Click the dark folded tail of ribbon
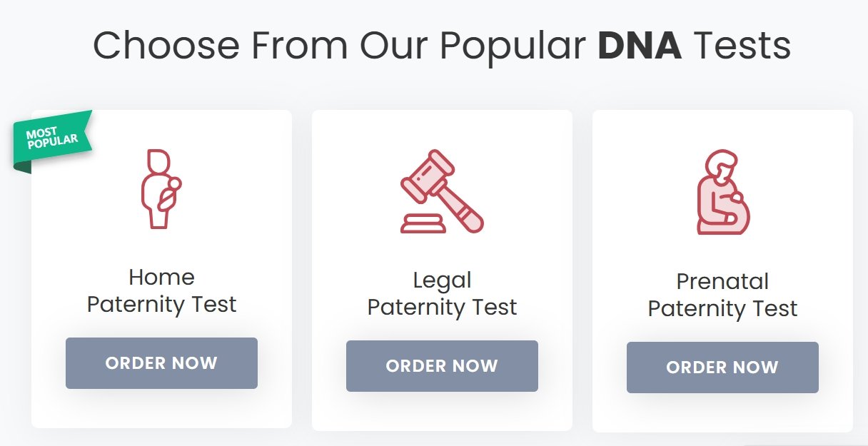Viewport: 868px width, 446px height. (22, 167)
